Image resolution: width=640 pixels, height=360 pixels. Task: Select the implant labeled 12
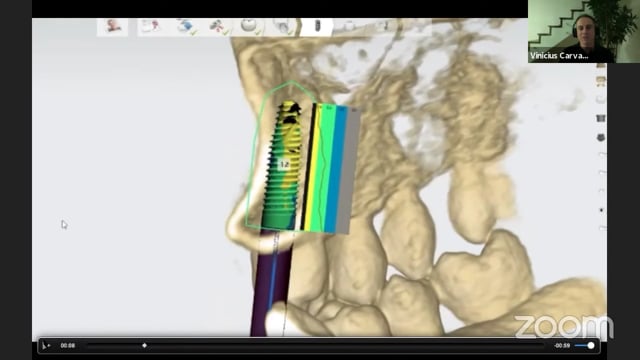[x=284, y=164]
